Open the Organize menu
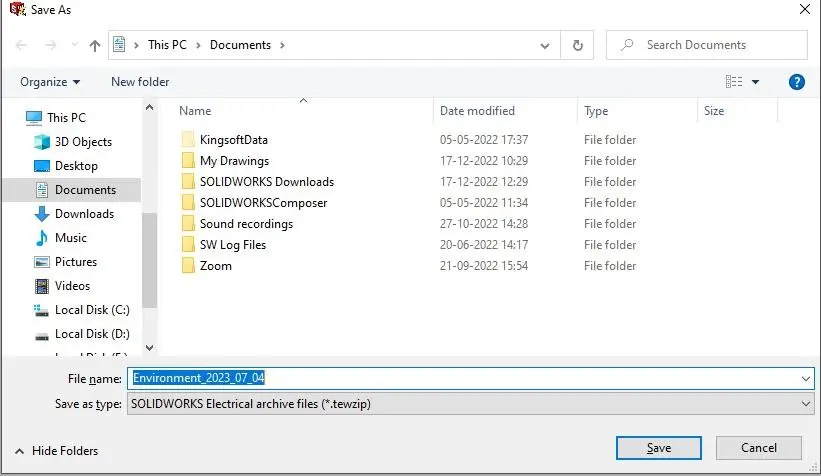 (x=50, y=82)
